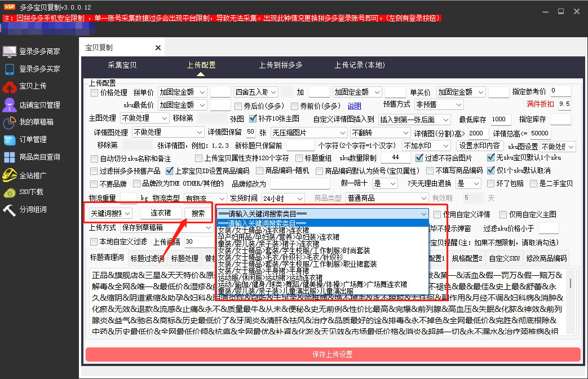Open the 不加水印 dropdown

426,146
